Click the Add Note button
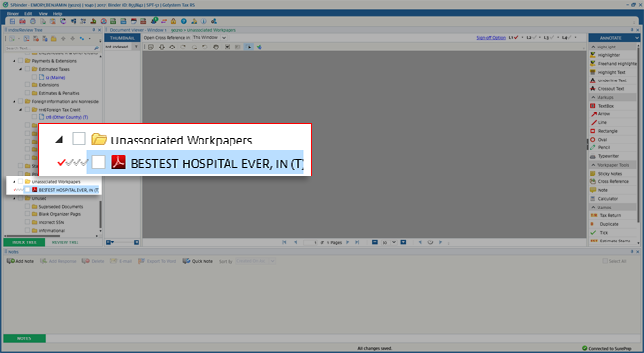Viewport: 644px width, 353px height. pos(20,261)
